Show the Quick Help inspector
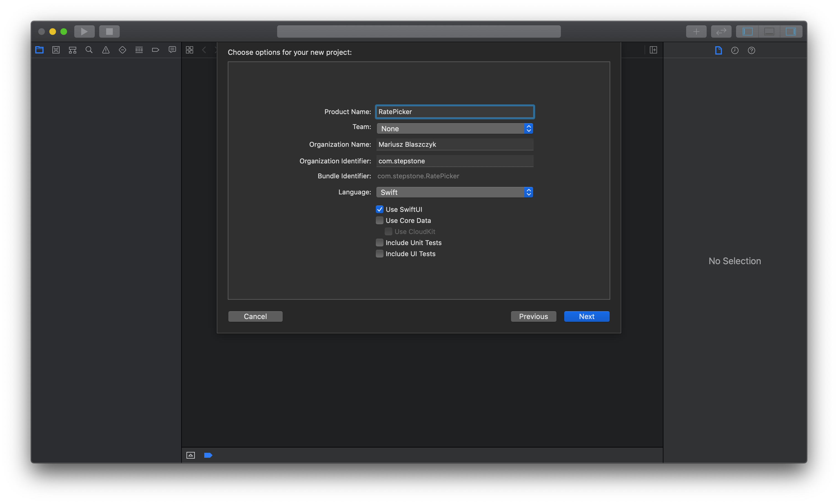Viewport: 838px width, 504px height. click(751, 50)
